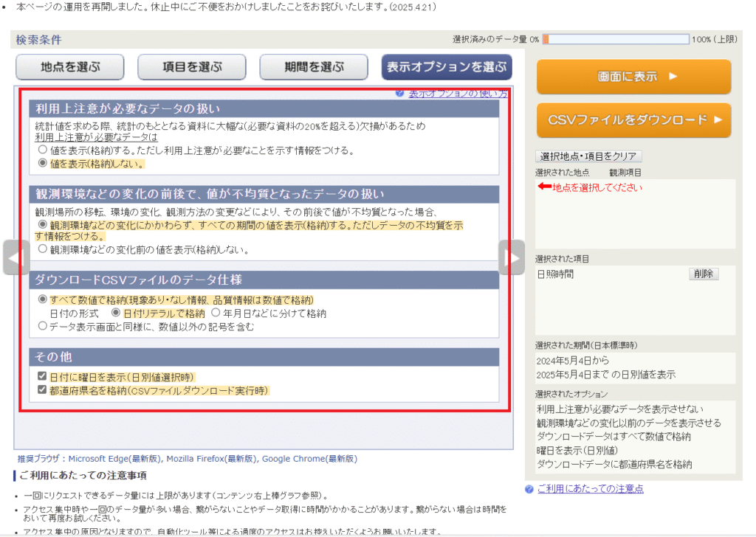
Task: Click the help icon beside 表示オプションの使い方
Action: [x=399, y=94]
